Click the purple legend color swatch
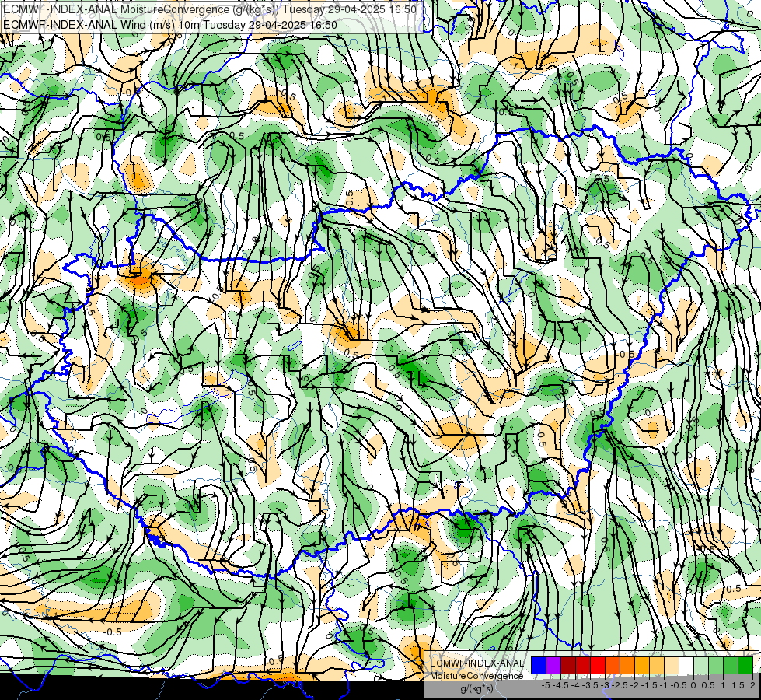This screenshot has width=761, height=700. [x=553, y=665]
